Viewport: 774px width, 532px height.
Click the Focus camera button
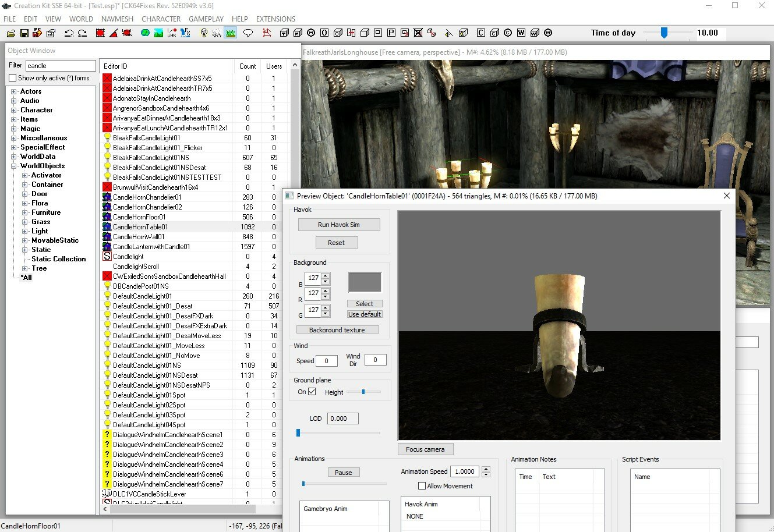425,449
